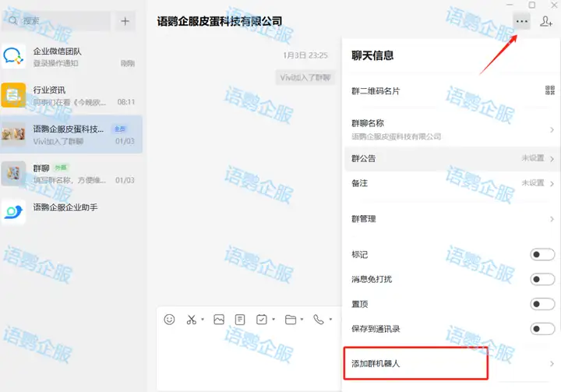Click the calendar schedule icon

(x=262, y=320)
